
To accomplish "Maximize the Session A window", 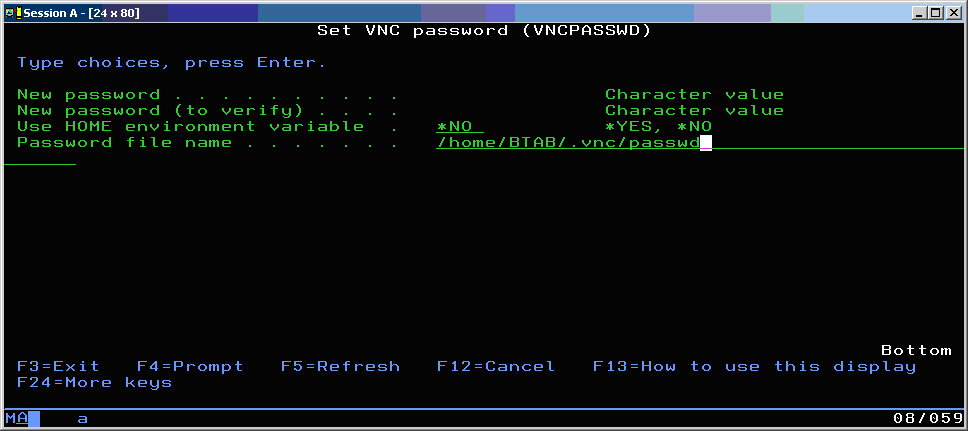I will point(935,12).
